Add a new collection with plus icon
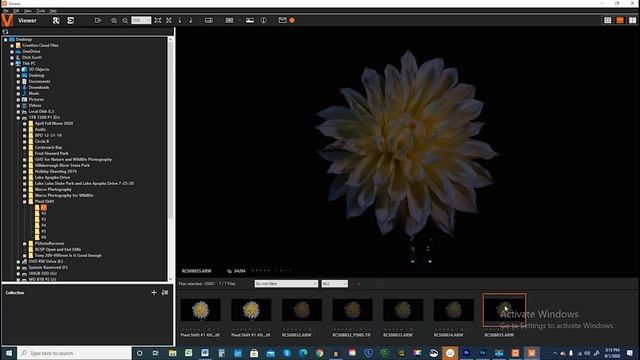 154,292
